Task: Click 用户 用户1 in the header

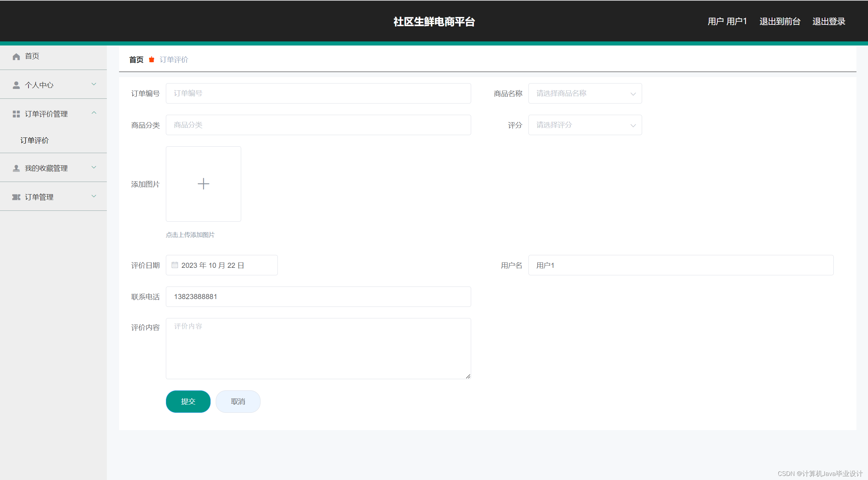Action: [727, 21]
